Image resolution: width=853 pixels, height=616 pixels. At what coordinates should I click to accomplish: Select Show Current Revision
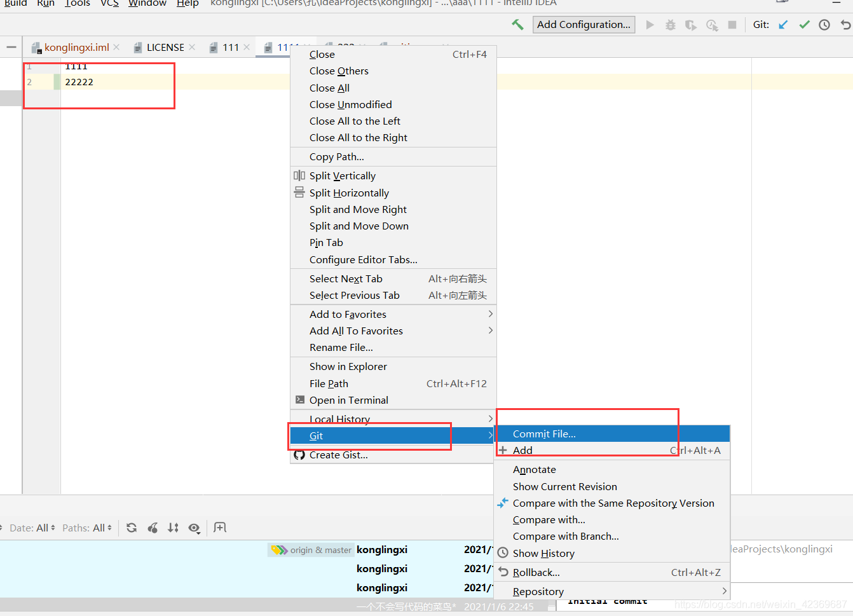tap(612, 486)
